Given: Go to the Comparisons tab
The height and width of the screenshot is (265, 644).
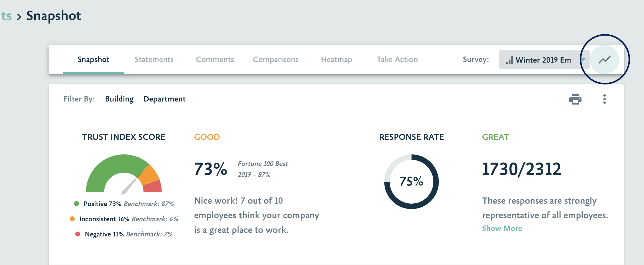Looking at the screenshot, I should pyautogui.click(x=276, y=60).
